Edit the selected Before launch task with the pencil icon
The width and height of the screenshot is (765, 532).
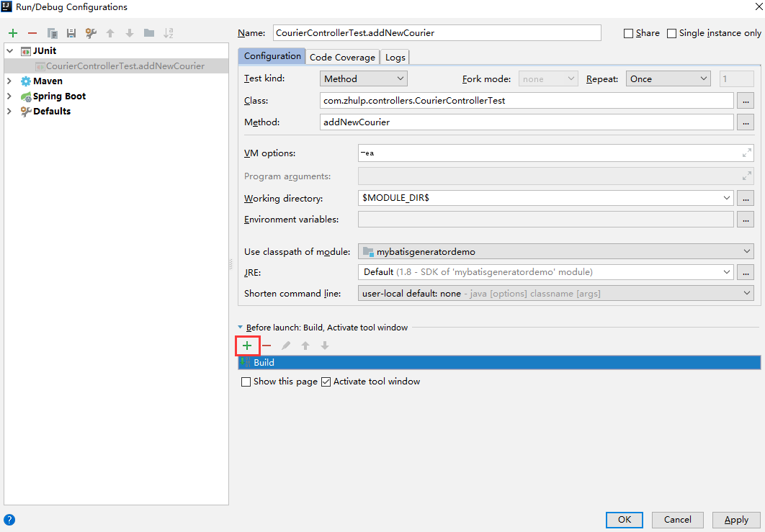pos(286,346)
